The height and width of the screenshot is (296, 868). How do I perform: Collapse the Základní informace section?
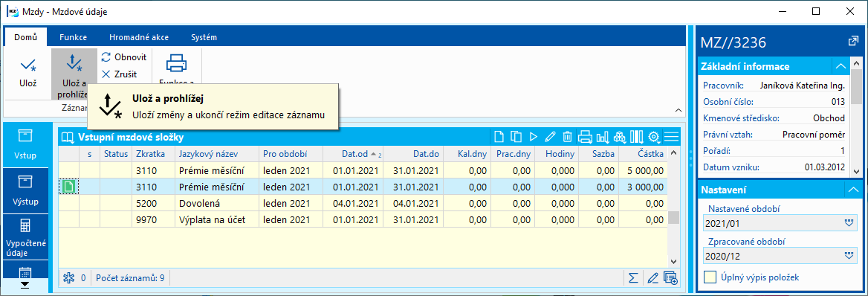coord(841,66)
